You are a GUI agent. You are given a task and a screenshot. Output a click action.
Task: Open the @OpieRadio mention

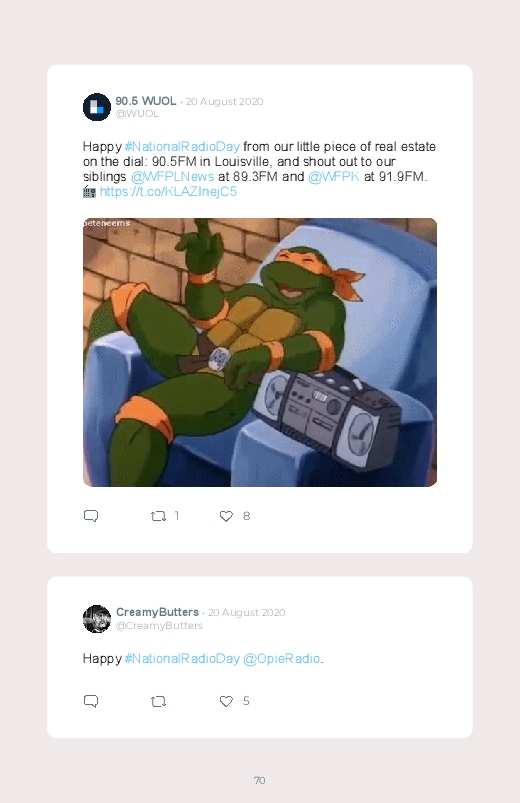[281, 659]
